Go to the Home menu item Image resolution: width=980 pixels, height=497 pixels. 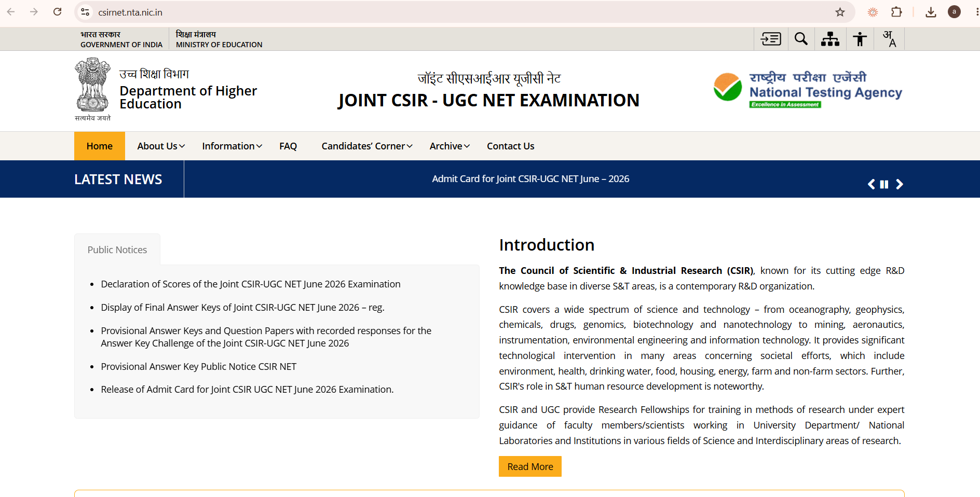100,146
